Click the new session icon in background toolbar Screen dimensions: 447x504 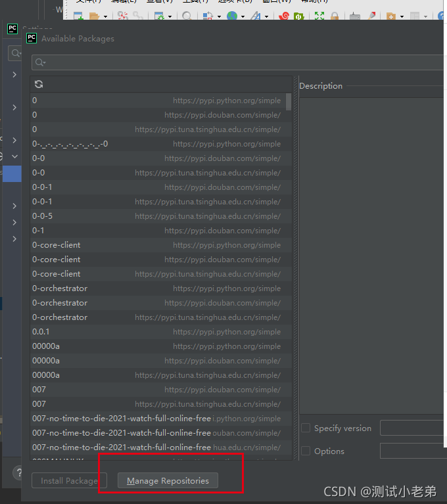pos(78,16)
